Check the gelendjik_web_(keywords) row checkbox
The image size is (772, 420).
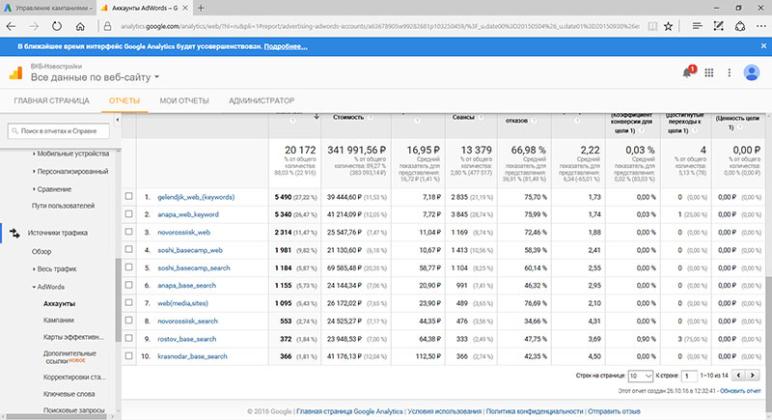pos(129,196)
